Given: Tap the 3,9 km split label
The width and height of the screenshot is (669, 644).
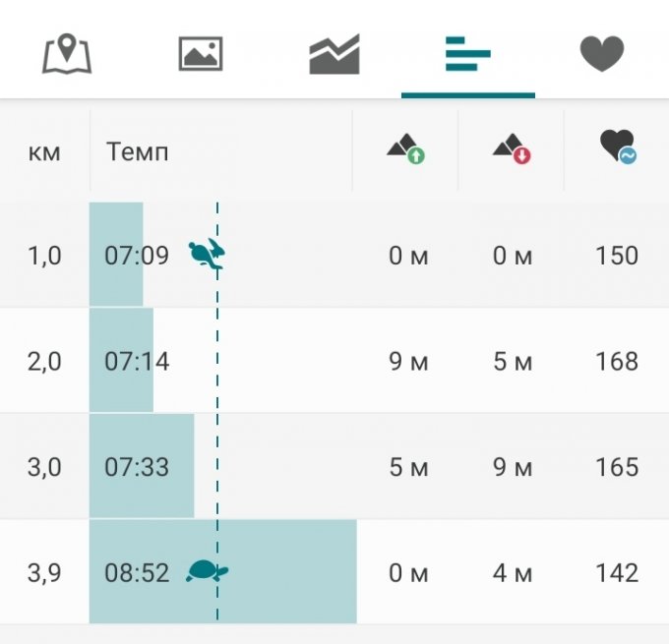Looking at the screenshot, I should pos(44,572).
